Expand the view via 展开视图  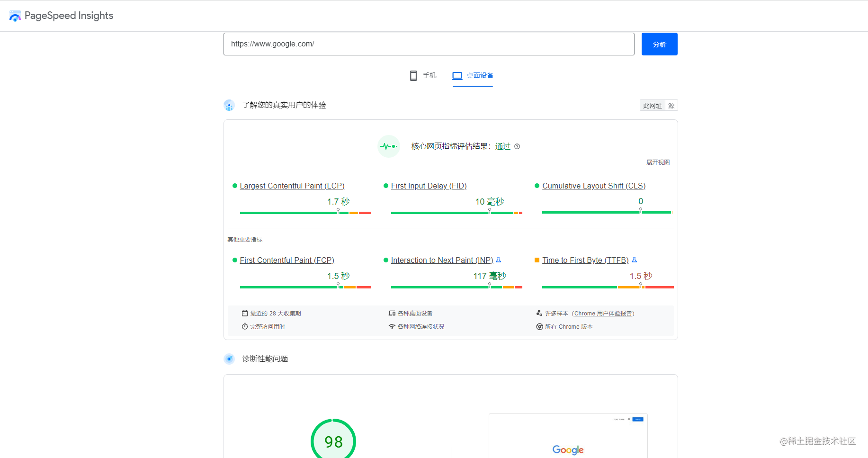[658, 162]
